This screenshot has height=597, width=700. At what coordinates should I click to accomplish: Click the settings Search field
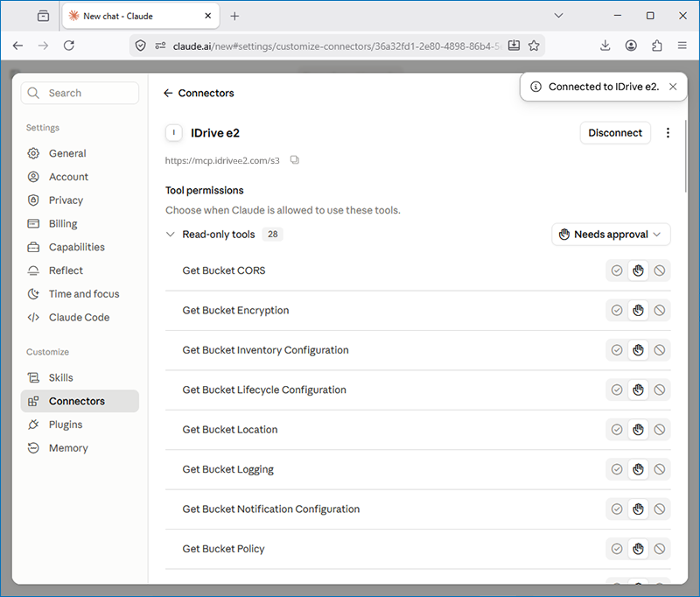(x=80, y=93)
